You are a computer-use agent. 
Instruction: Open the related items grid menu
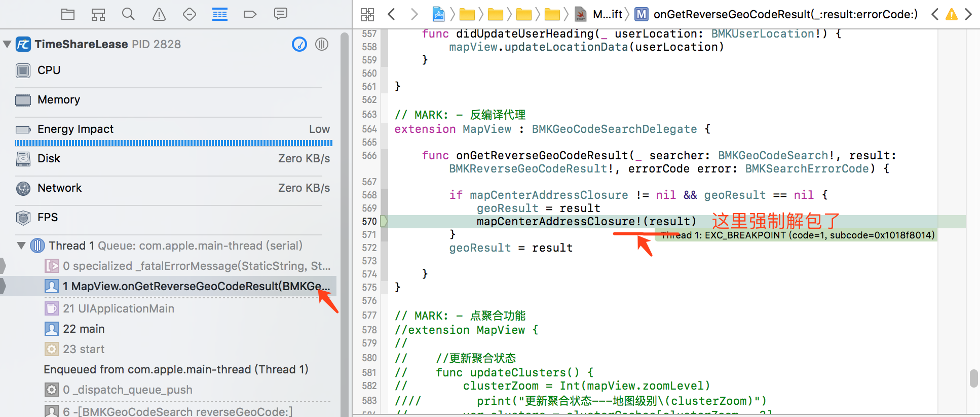tap(367, 15)
